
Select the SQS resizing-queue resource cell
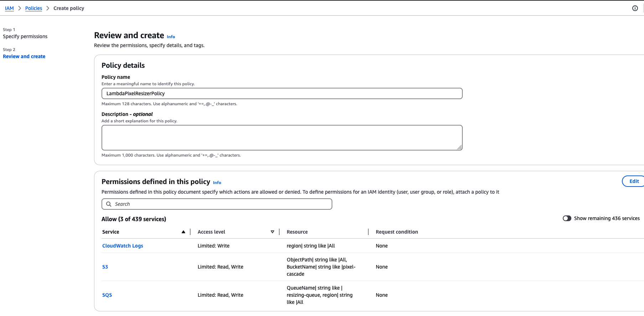click(x=320, y=295)
